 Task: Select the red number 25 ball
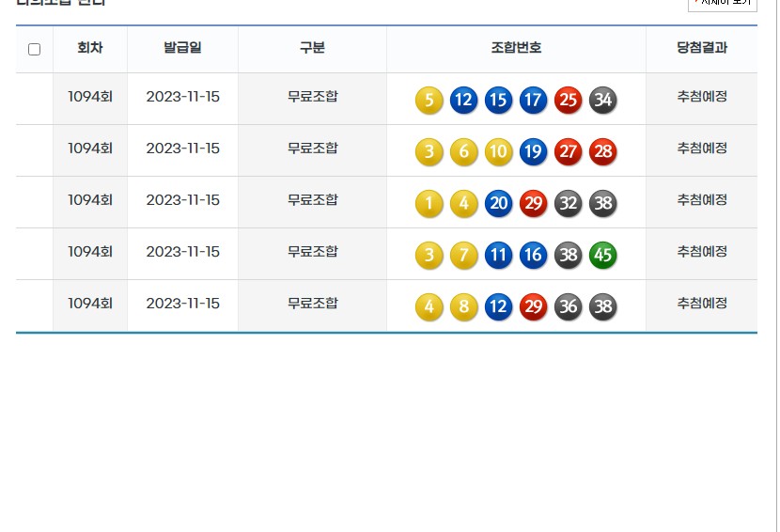[x=569, y=100]
